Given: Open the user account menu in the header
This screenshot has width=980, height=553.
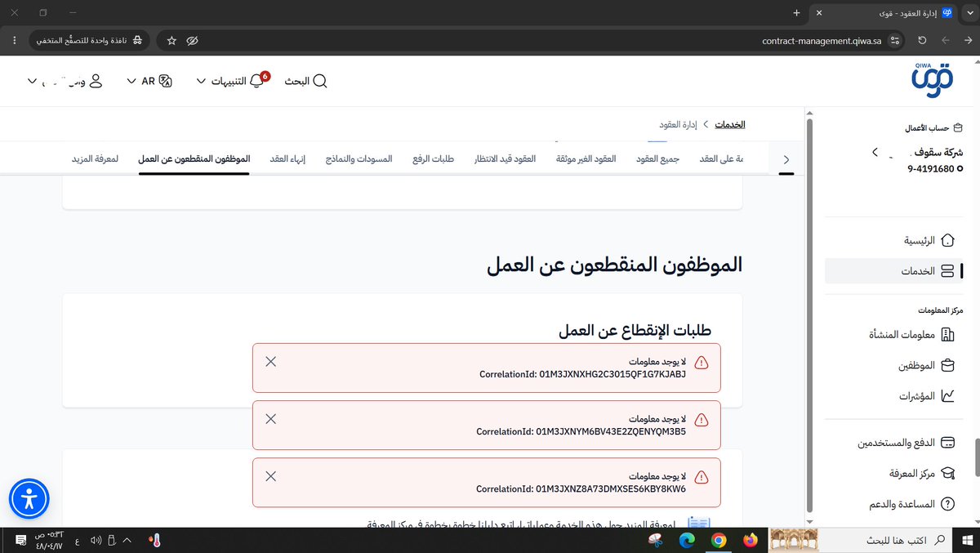Looking at the screenshot, I should point(65,81).
